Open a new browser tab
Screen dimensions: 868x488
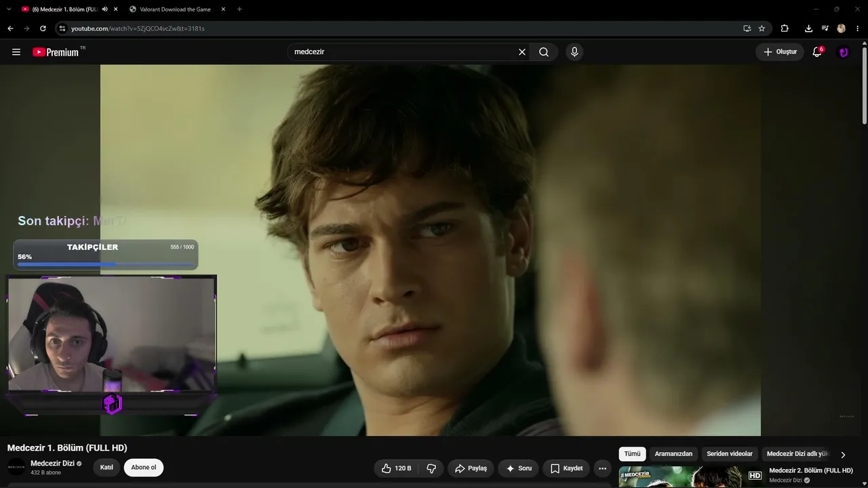[x=239, y=9]
